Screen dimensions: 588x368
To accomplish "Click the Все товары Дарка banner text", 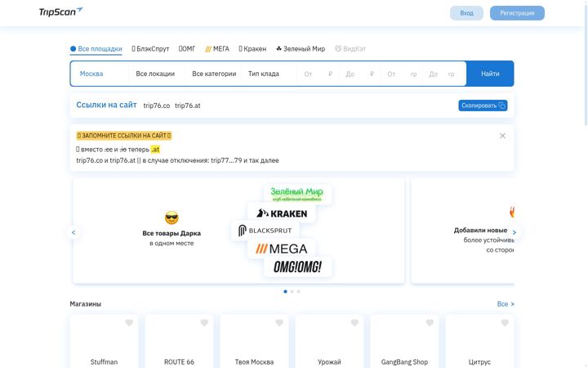I will click(x=171, y=233).
